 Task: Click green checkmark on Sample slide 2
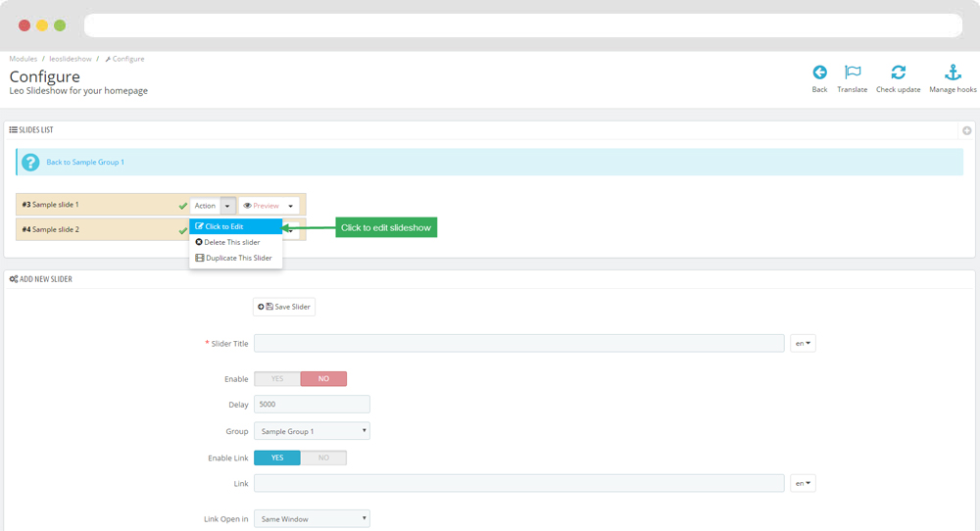182,230
